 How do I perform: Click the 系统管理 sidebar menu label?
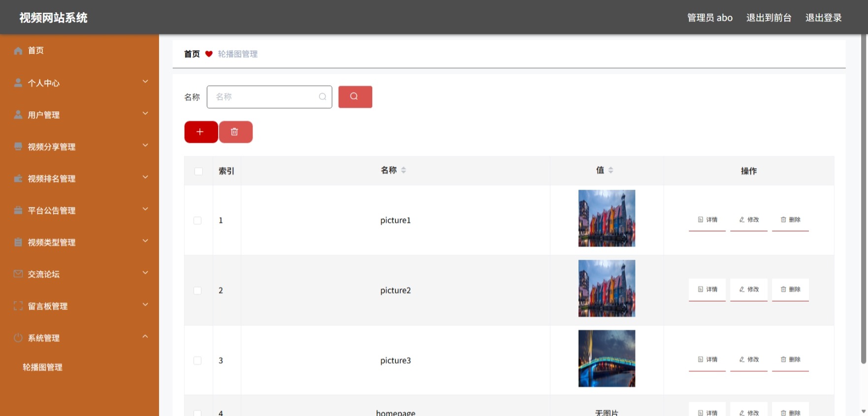pyautogui.click(x=44, y=338)
